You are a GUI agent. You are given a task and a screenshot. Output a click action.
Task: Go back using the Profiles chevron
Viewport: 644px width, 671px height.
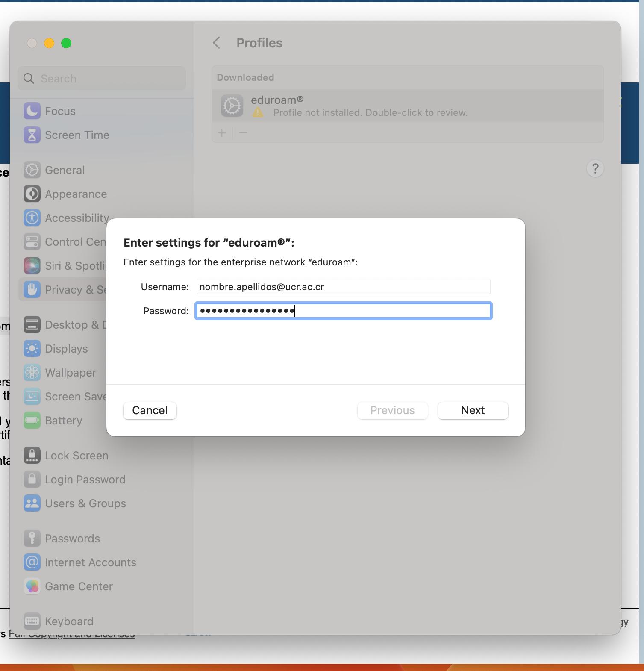pos(217,43)
